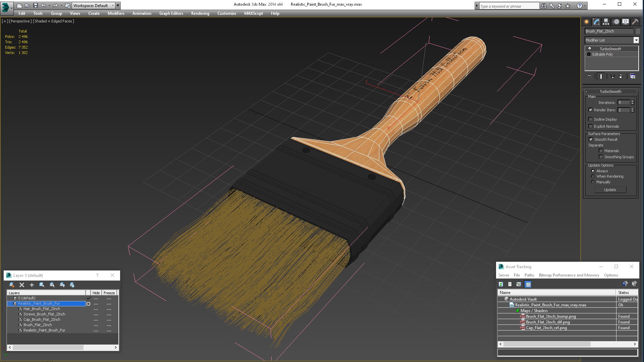Collapse the TurboSmooth rollout
644x362 pixels.
(586, 92)
